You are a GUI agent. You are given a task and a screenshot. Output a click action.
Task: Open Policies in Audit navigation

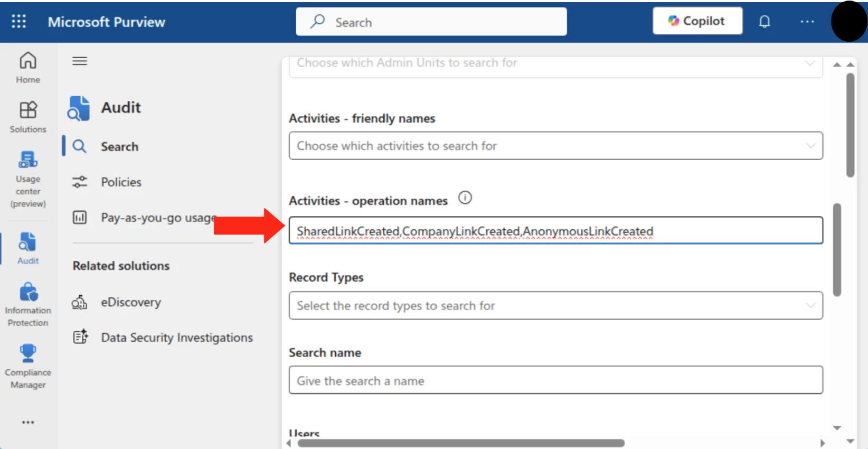click(x=121, y=182)
